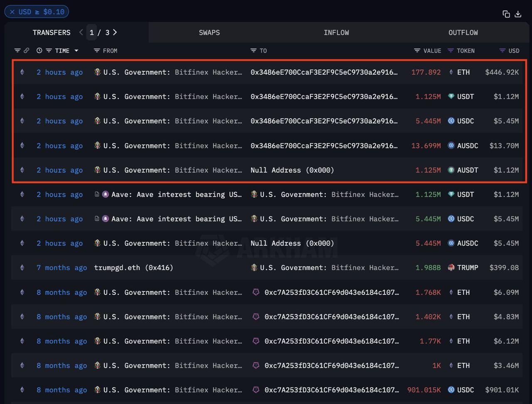This screenshot has height=404, width=532.
Task: Click the link icon in header row
Action: pos(27,51)
